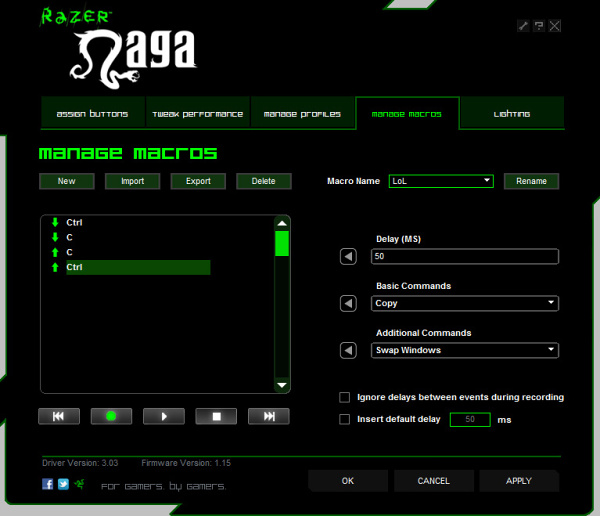Click macro list scrollbar down arrow
This screenshot has width=600, height=516.
pos(282,385)
